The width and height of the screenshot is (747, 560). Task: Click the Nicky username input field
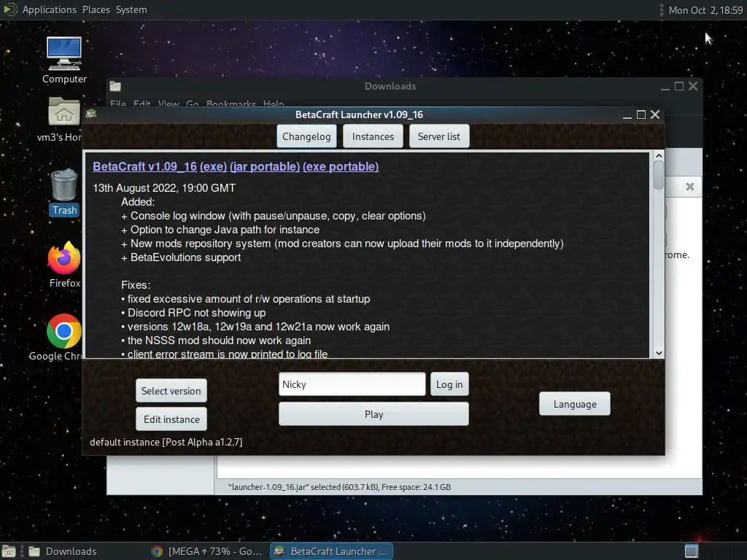(352, 384)
